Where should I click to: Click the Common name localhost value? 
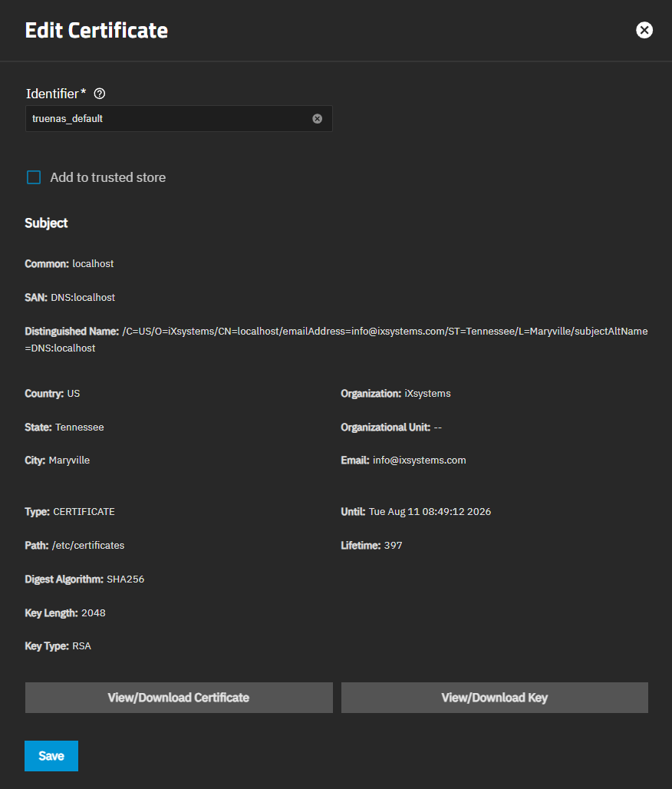click(93, 264)
